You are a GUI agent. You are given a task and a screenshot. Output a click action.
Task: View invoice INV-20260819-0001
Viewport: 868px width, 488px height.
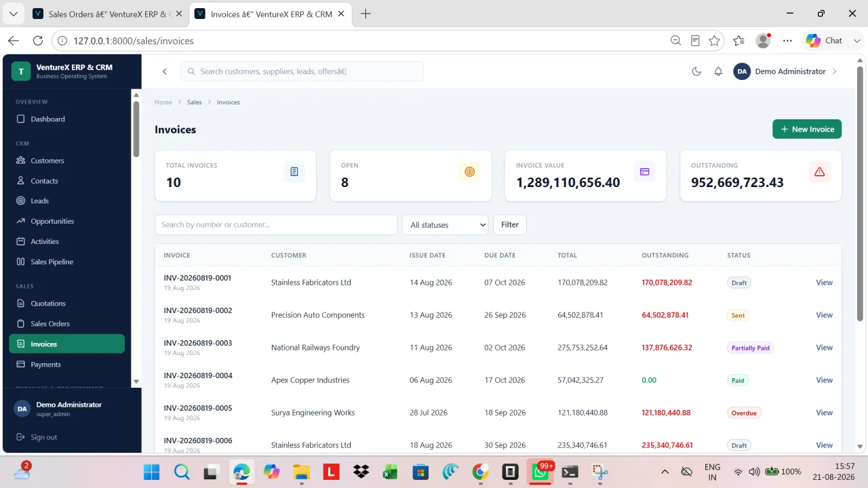click(x=824, y=283)
